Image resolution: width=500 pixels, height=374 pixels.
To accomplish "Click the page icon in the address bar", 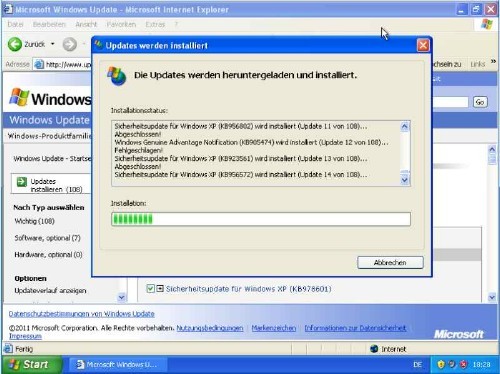I will click(x=39, y=64).
